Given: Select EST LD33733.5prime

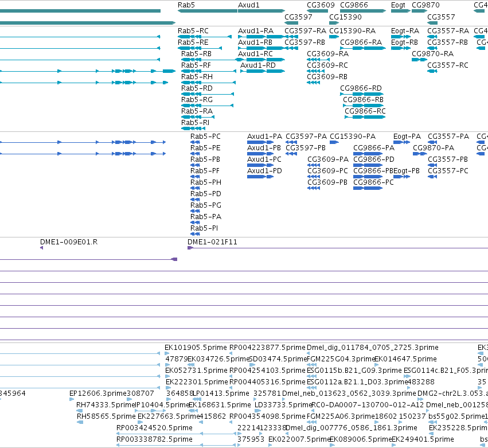Looking at the screenshot, I should 283,405.
